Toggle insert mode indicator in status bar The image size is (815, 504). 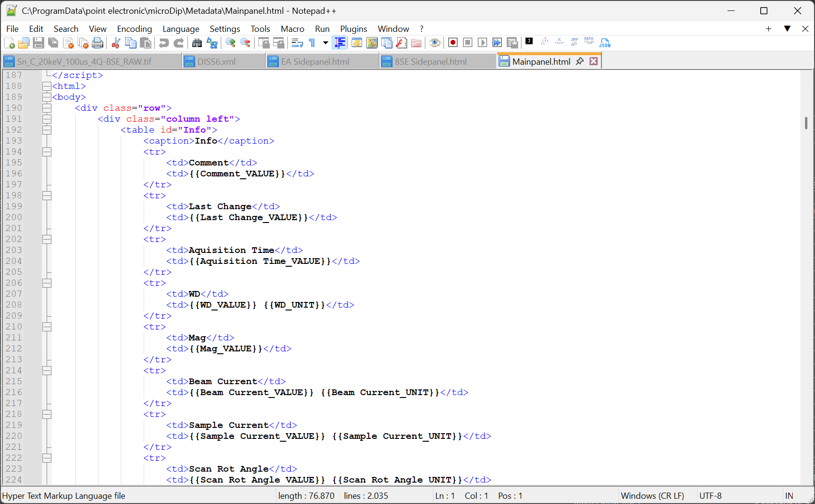pyautogui.click(x=789, y=496)
